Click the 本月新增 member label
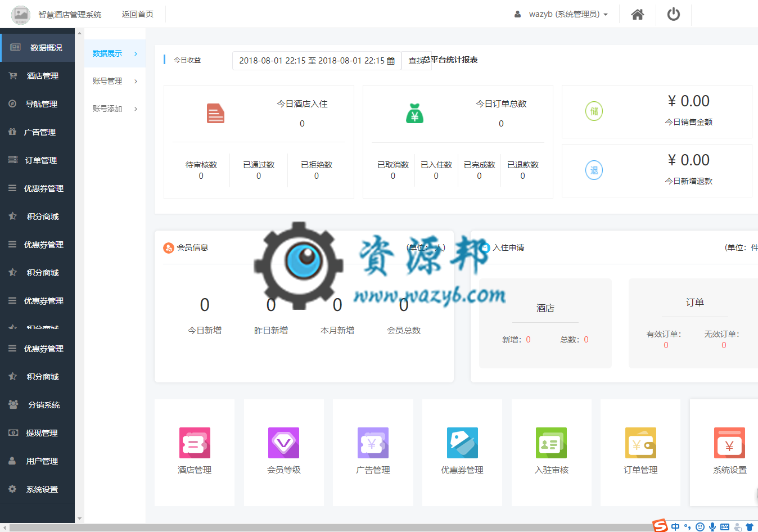Viewport: 758px width, 532px height. click(337, 330)
